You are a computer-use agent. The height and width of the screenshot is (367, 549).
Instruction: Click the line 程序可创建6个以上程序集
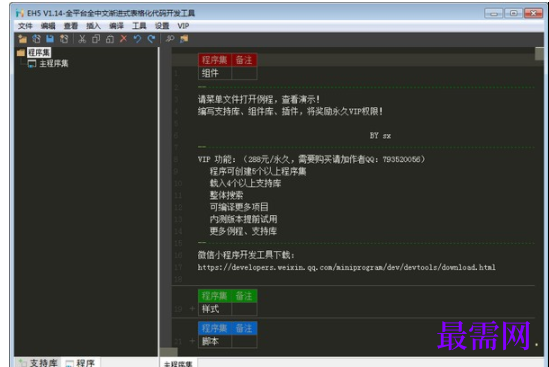(258, 172)
